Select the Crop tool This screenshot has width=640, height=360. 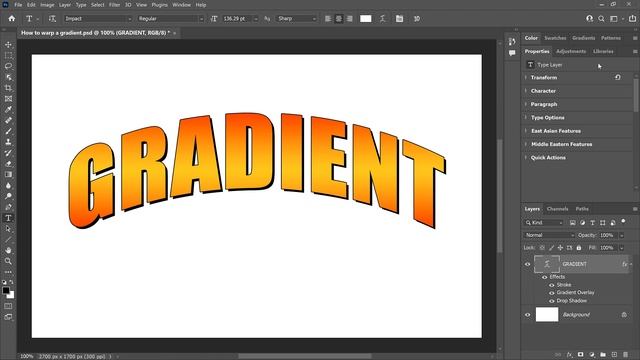(8, 88)
